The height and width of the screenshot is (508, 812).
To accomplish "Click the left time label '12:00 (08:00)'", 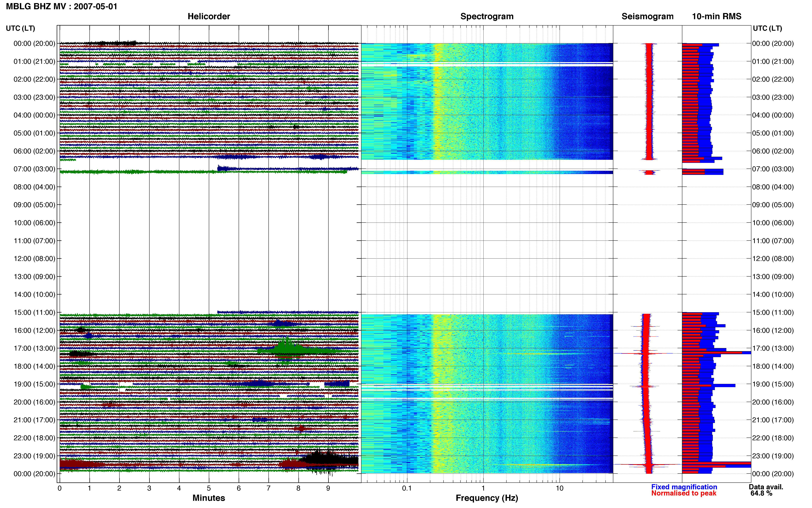I will click(34, 259).
